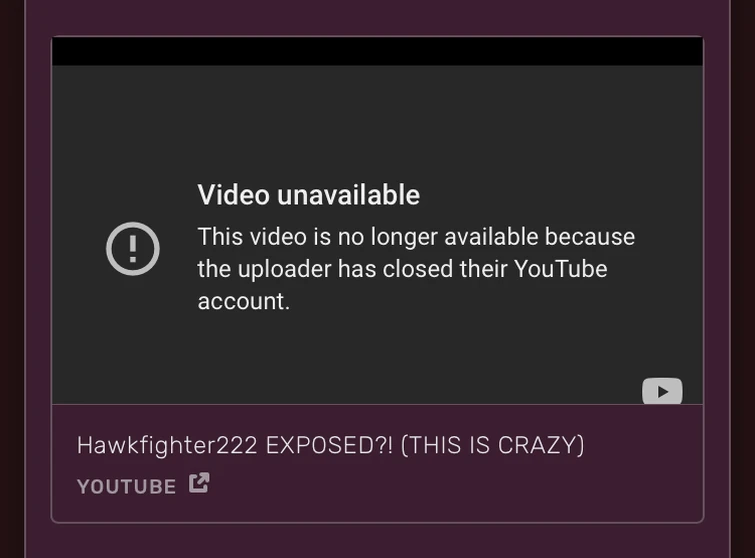755x558 pixels.
Task: Click the word EXPOSED?! in the title
Action: pyautogui.click(x=329, y=445)
